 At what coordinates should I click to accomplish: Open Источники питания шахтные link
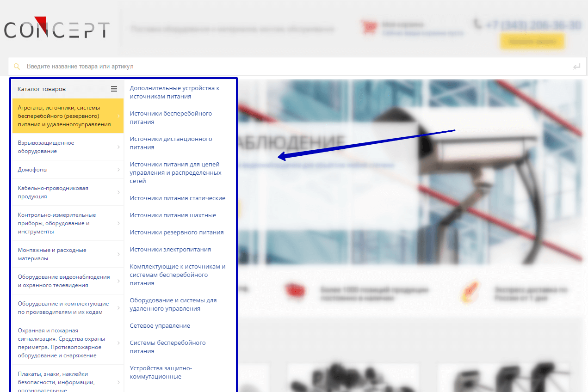pyautogui.click(x=173, y=215)
